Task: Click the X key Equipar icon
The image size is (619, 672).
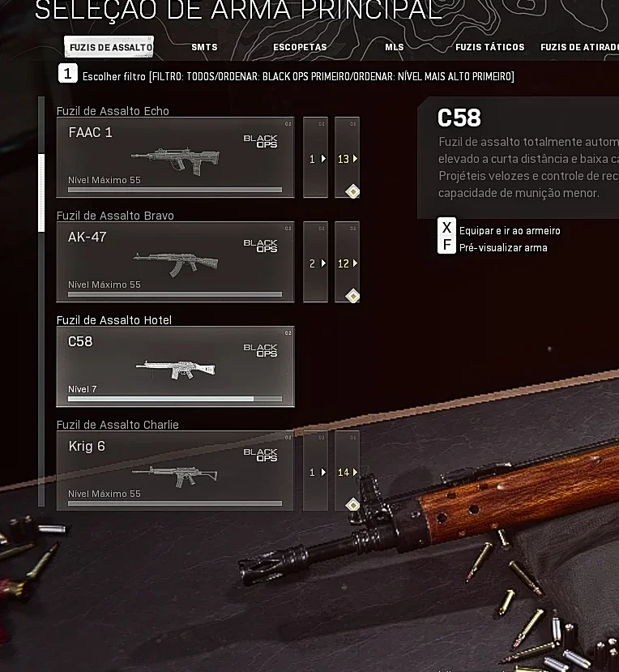Action: tap(446, 227)
